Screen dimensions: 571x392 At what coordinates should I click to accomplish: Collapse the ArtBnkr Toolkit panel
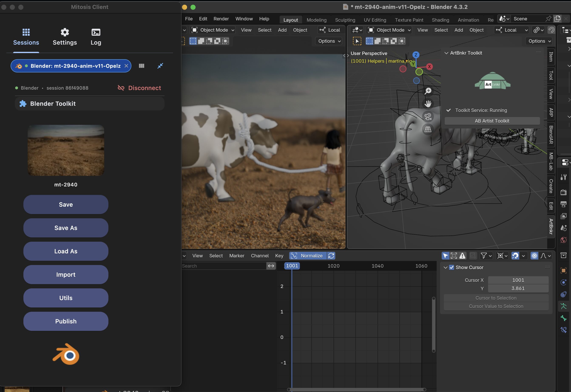pyautogui.click(x=446, y=53)
